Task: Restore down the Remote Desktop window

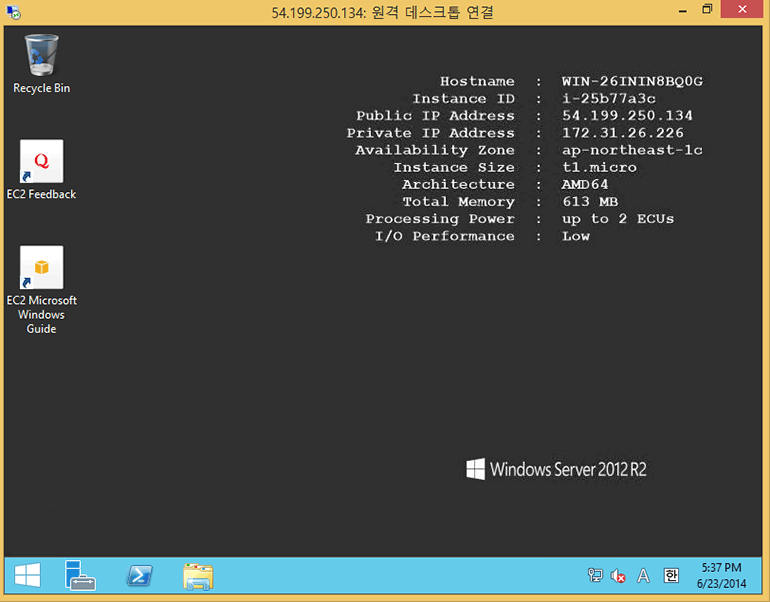Action: click(707, 10)
